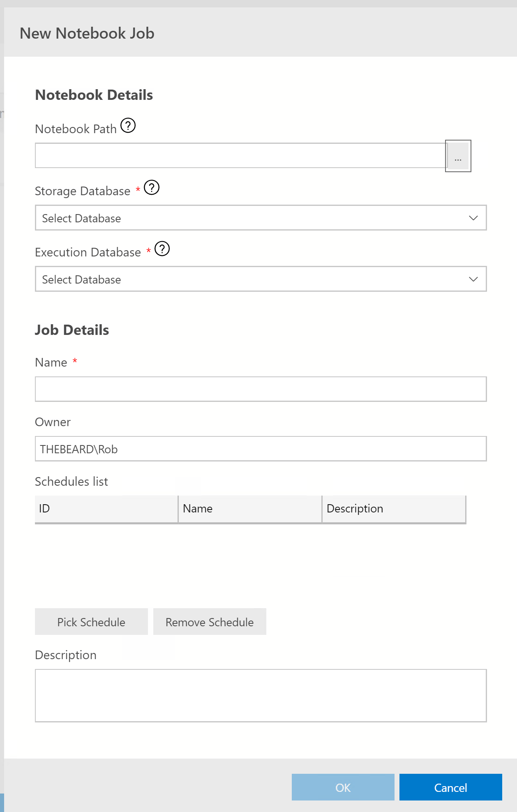Click the job Description text area
This screenshot has height=812, width=517.
tap(261, 695)
